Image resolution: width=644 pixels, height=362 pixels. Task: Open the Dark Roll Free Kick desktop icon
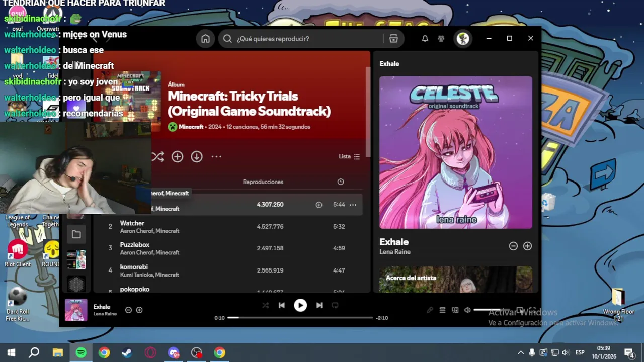[18, 304]
